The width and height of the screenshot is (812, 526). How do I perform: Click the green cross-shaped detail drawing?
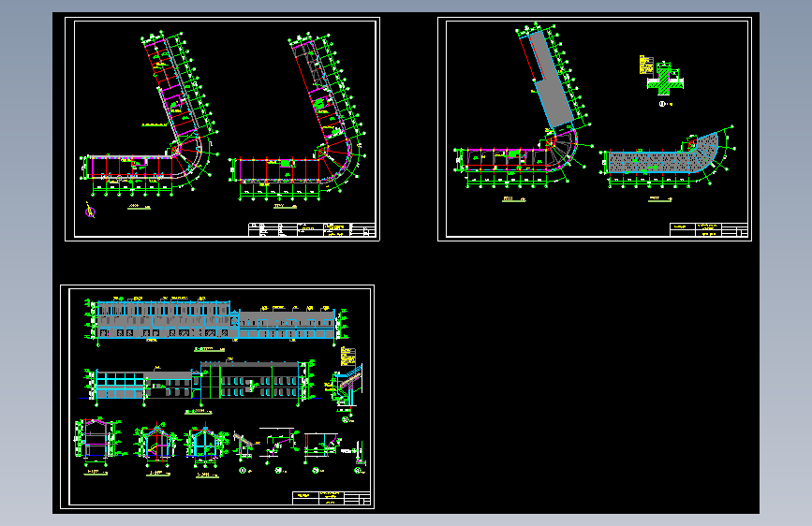pos(665,79)
